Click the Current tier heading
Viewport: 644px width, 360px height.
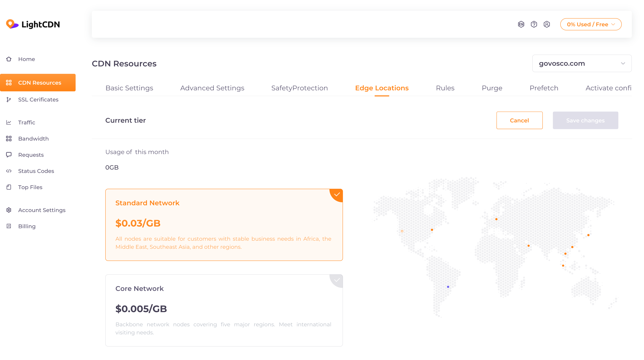coord(126,120)
